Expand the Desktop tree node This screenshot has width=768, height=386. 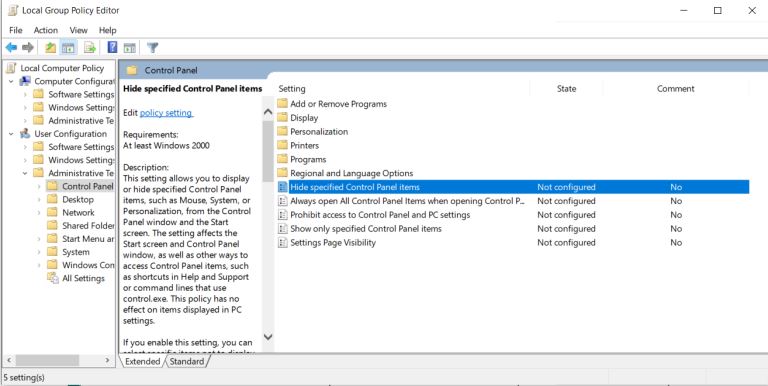point(39,199)
